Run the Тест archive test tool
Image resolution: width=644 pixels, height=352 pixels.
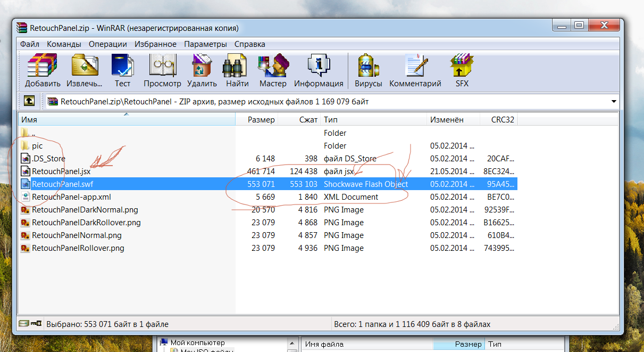tap(122, 70)
